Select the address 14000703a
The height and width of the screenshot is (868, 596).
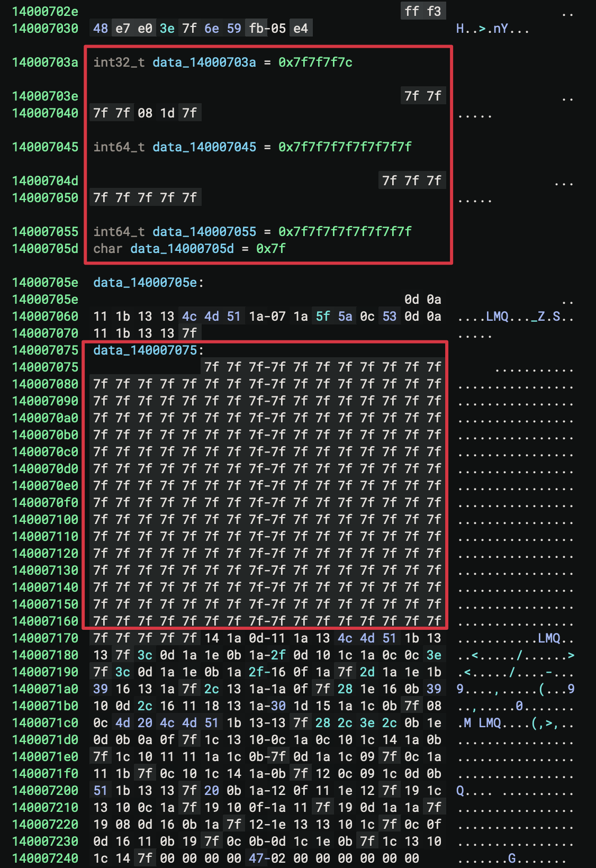[45, 62]
